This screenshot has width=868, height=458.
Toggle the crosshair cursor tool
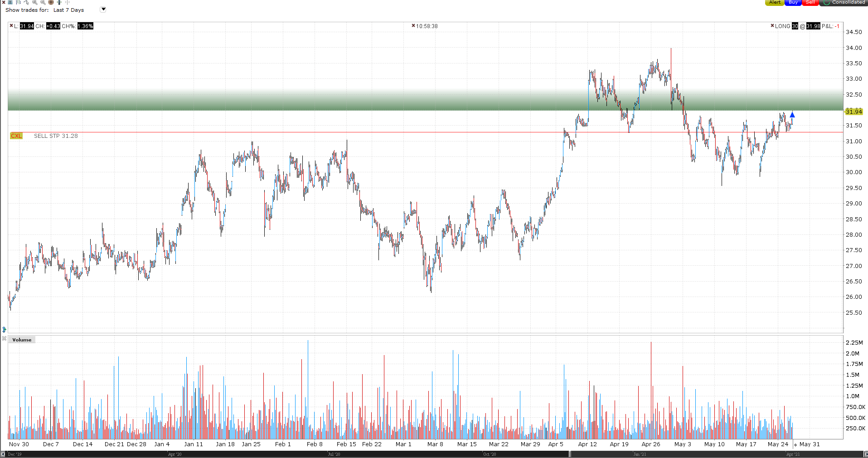tap(51, 2)
